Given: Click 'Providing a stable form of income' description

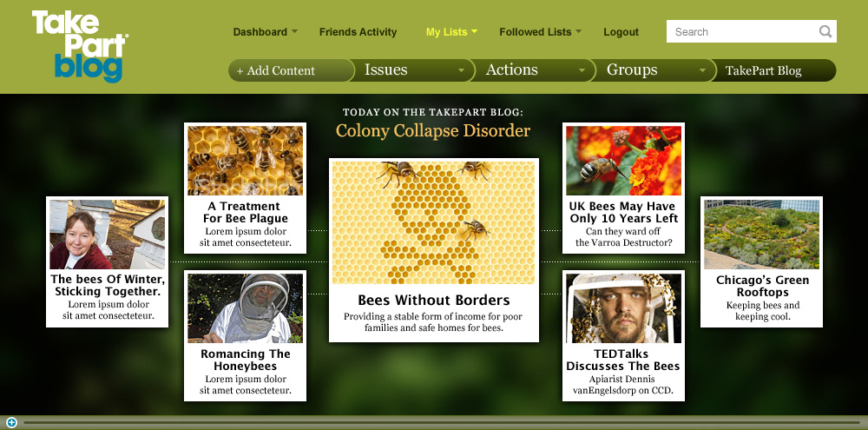Looking at the screenshot, I should tap(433, 322).
